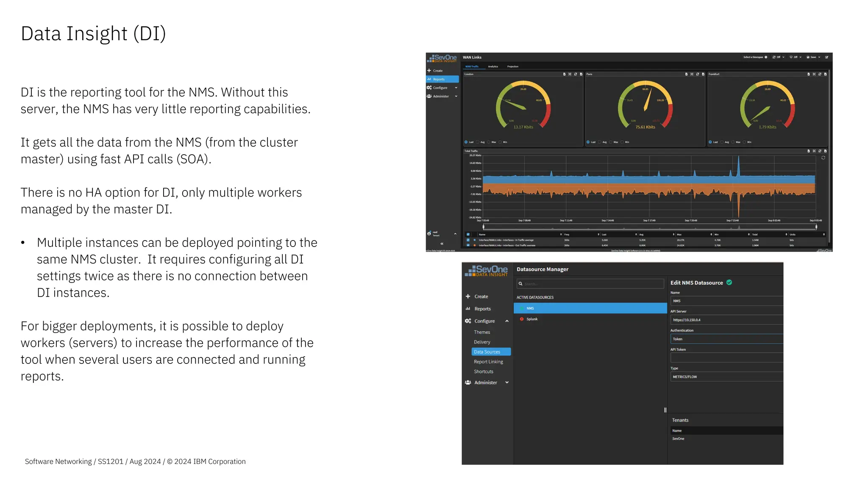Image resolution: width=868 pixels, height=488 pixels.
Task: Open Themes under Configure menu
Action: click(x=482, y=332)
